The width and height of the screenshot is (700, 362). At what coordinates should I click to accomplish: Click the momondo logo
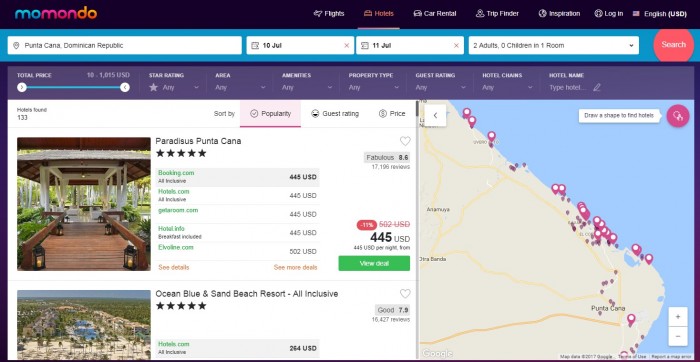(x=56, y=13)
